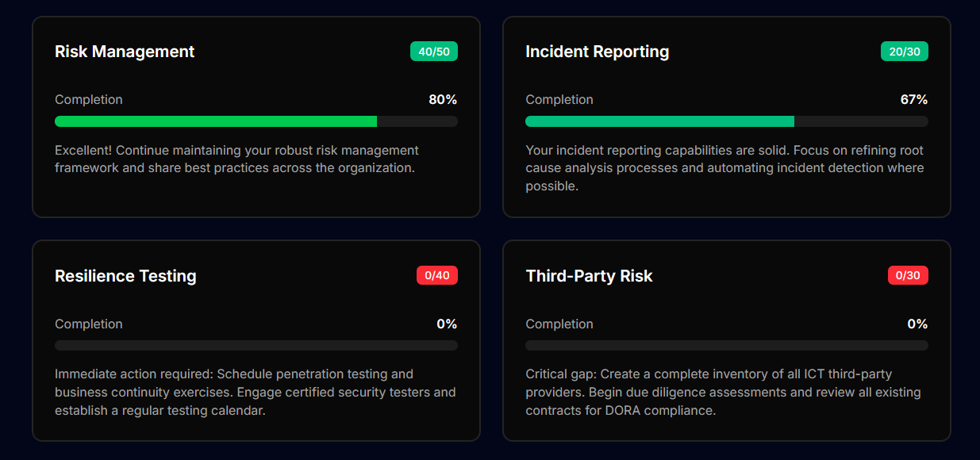Screen dimensions: 980x460
Task: Click the 80% completion value
Action: coord(443,100)
